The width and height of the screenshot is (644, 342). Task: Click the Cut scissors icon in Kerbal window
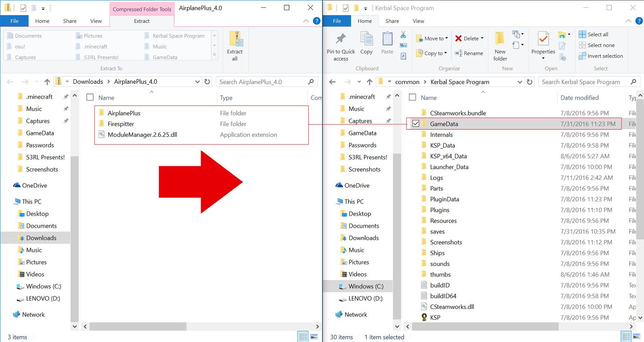tap(403, 35)
